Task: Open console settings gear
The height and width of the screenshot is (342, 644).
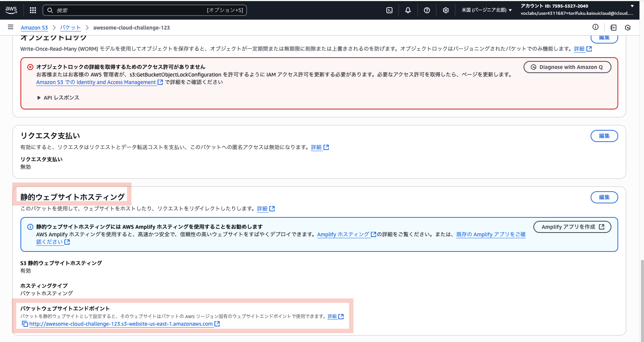Action: click(x=446, y=10)
